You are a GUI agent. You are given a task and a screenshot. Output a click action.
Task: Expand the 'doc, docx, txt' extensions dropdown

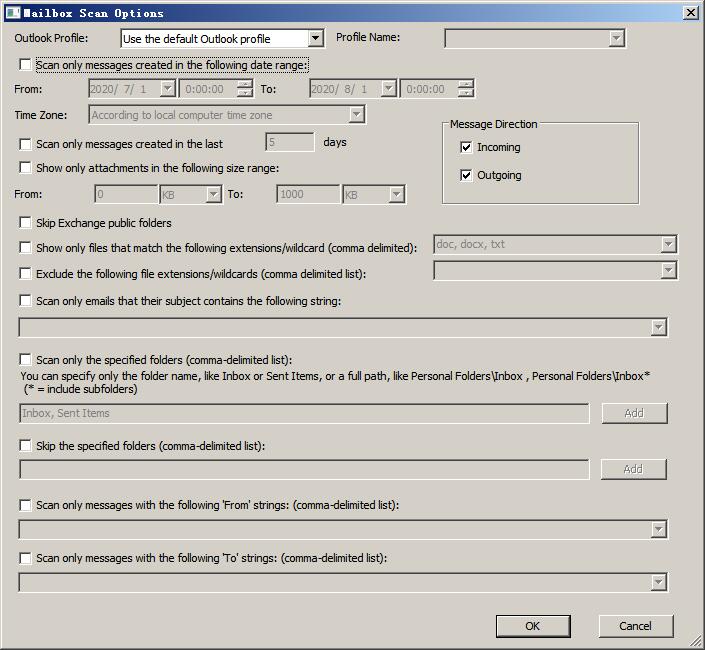point(669,244)
